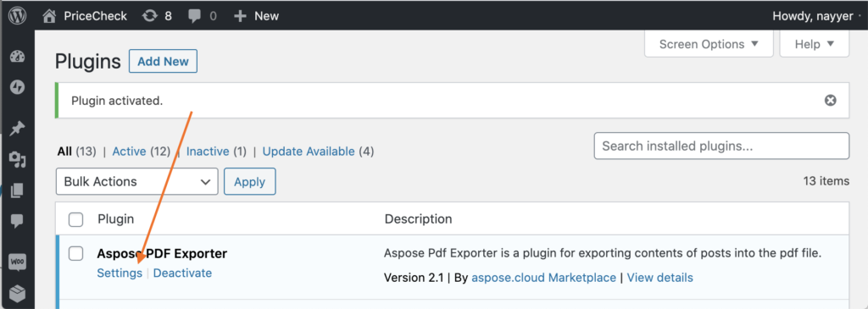Click the Apply button
Viewport: 868px width, 309px height.
pos(250,182)
